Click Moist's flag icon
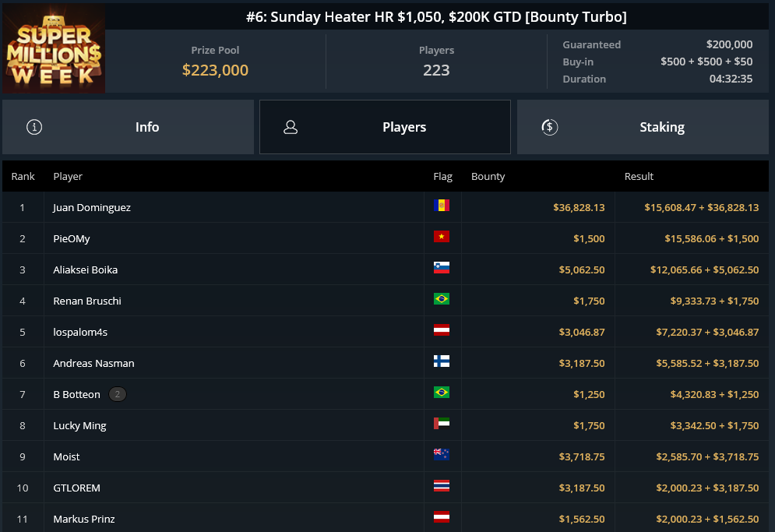Image resolution: width=775 pixels, height=532 pixels. tap(442, 454)
